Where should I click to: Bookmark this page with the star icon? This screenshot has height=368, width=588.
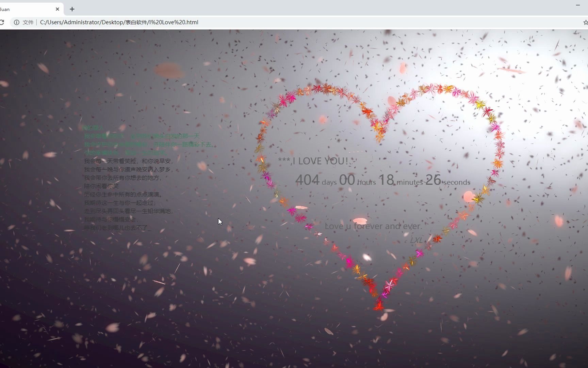pos(586,22)
